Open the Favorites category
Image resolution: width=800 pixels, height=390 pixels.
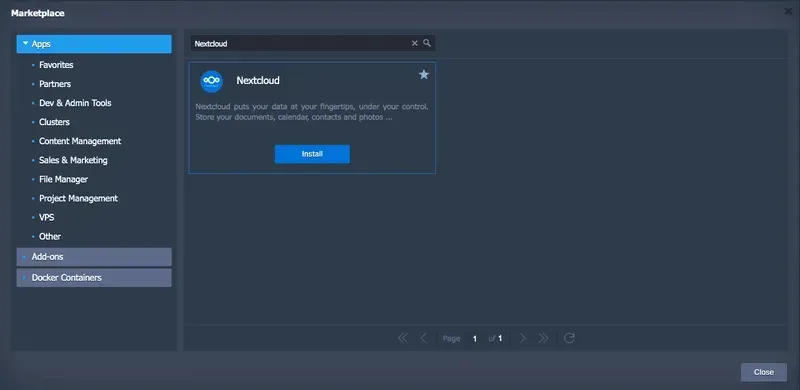(56, 65)
